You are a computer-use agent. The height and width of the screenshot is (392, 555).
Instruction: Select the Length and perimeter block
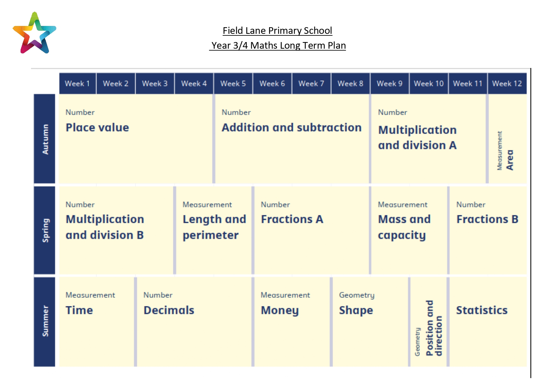pyautogui.click(x=214, y=230)
